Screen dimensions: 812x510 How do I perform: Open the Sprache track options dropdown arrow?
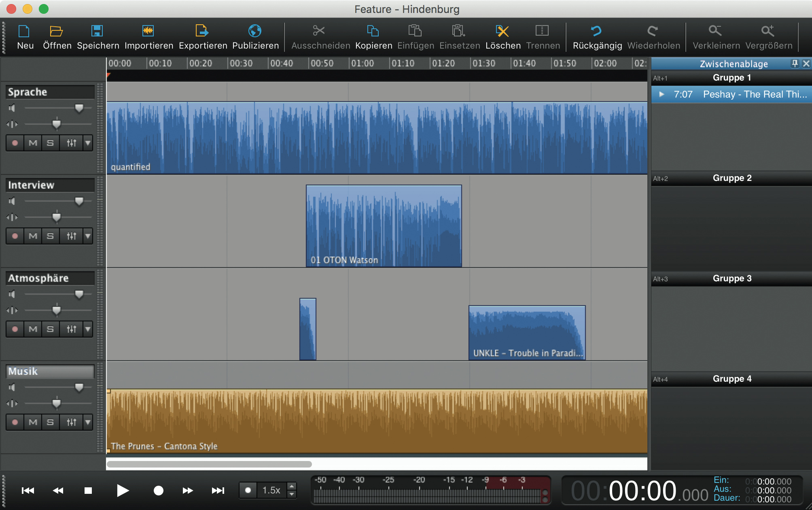[x=88, y=143]
